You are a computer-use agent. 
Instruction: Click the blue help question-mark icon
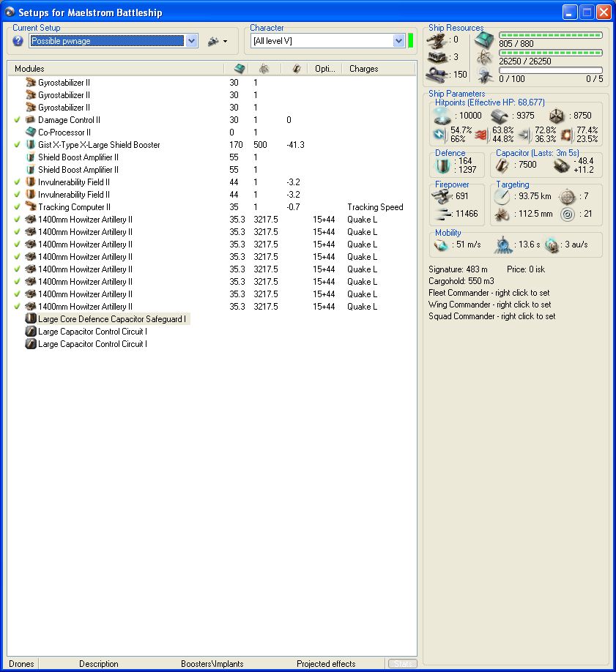tap(18, 41)
